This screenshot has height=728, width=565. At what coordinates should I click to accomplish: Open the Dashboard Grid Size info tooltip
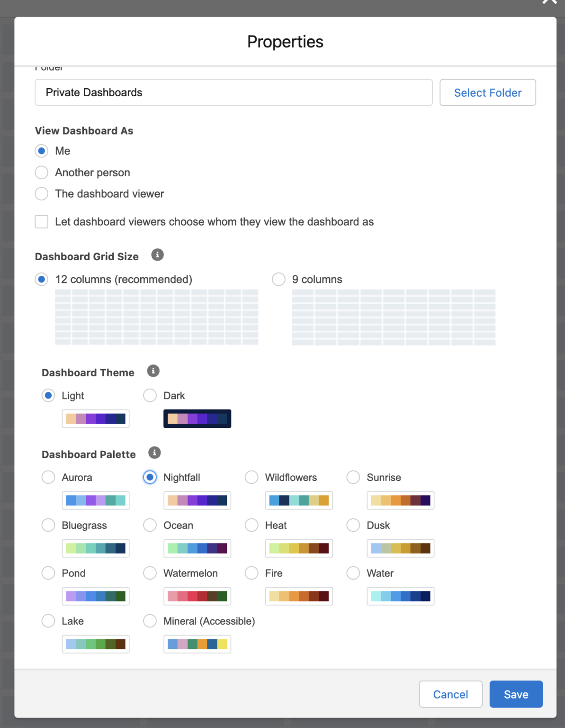click(x=157, y=255)
